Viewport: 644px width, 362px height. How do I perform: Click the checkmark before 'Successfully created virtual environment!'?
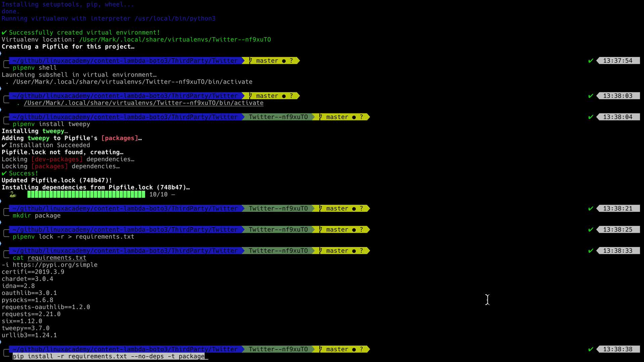tap(4, 33)
